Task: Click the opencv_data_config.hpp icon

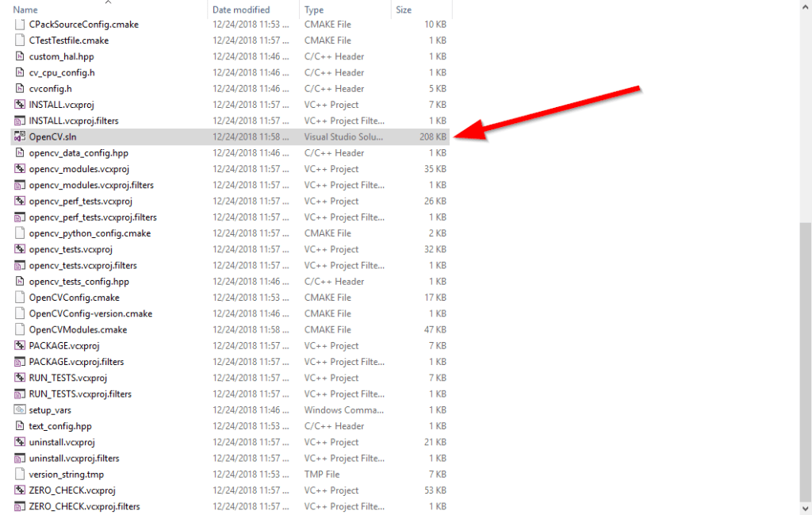Action: pyautogui.click(x=20, y=153)
